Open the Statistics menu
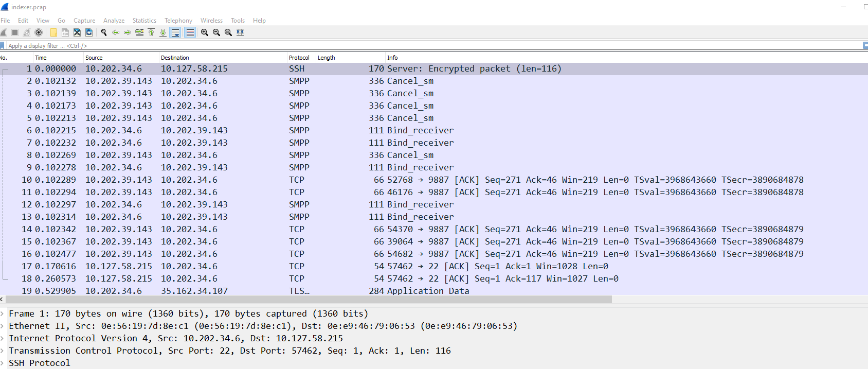Viewport: 868px width, 384px height. (144, 21)
